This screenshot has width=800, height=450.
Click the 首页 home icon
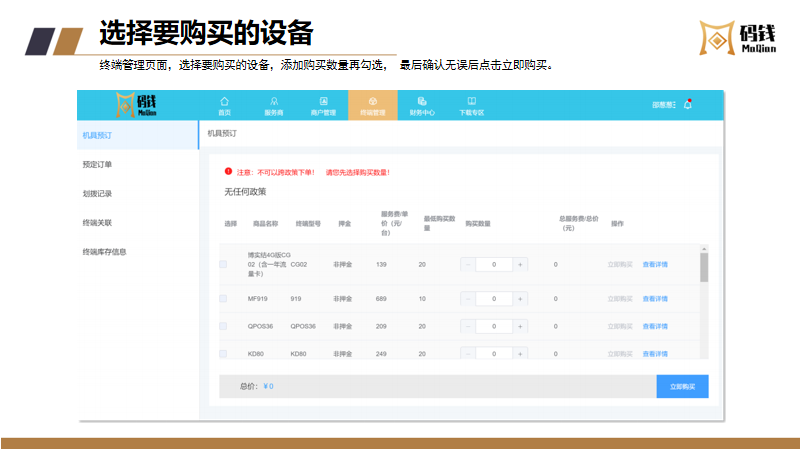224,101
